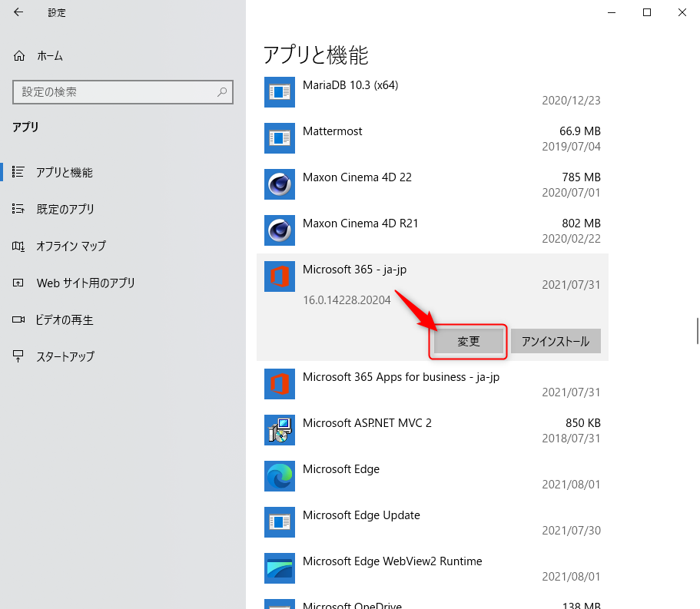Select the MariaDB 10.3 (x64) entry name
Screen dimensions: 700x609
pos(350,85)
